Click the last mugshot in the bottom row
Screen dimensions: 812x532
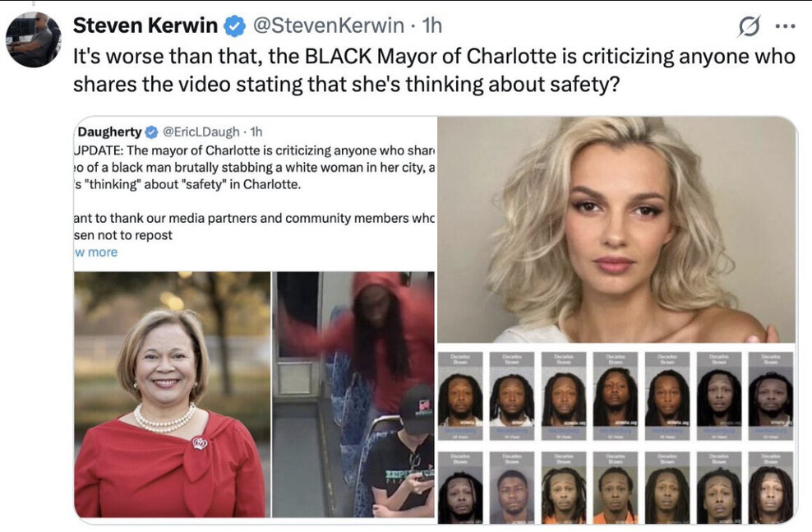771,487
